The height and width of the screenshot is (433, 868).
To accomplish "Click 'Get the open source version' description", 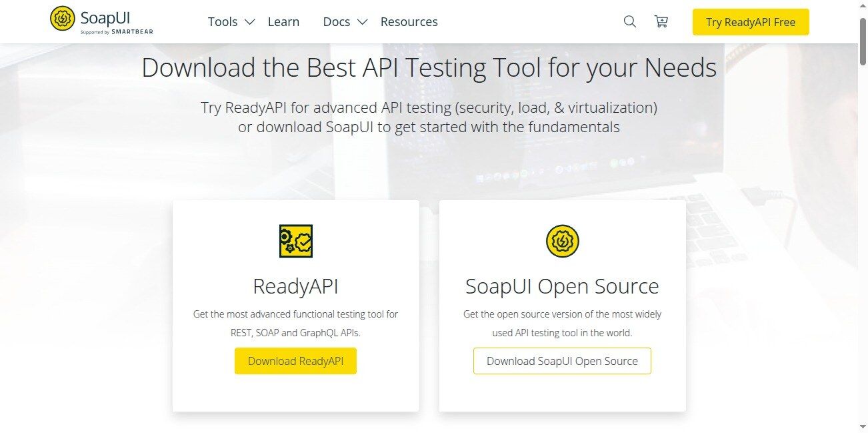I will point(562,323).
